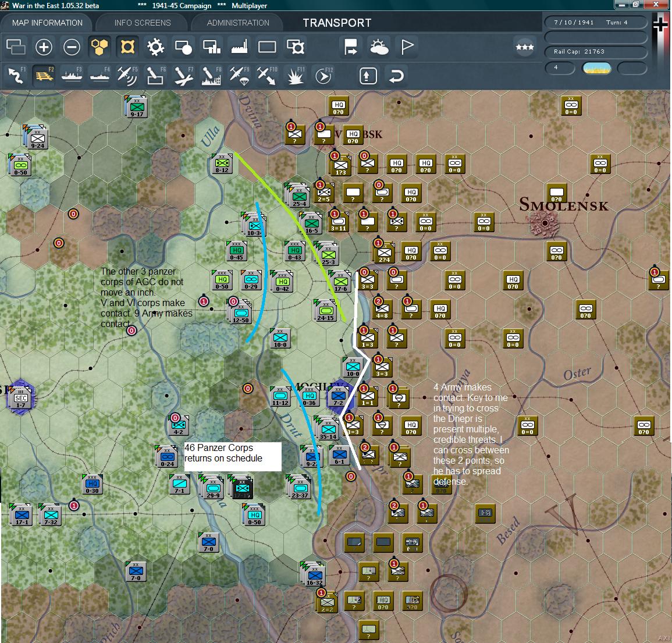Click the Rail Cap: 21763 field
The width and height of the screenshot is (672, 643).
(x=596, y=51)
